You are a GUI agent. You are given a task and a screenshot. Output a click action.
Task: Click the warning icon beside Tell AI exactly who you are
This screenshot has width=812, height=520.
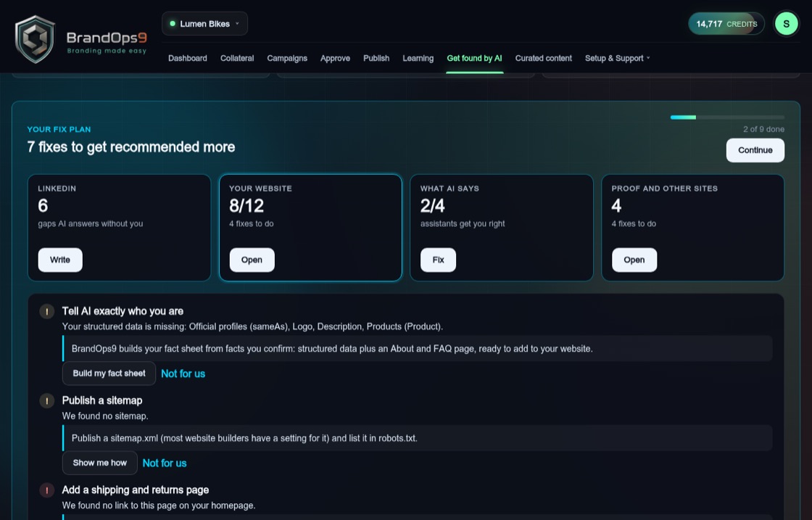pos(47,311)
